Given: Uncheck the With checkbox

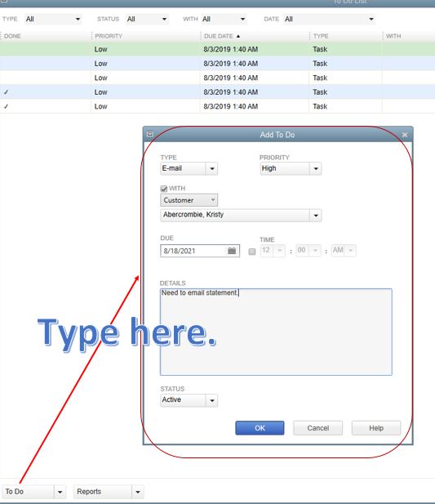Looking at the screenshot, I should click(x=164, y=189).
